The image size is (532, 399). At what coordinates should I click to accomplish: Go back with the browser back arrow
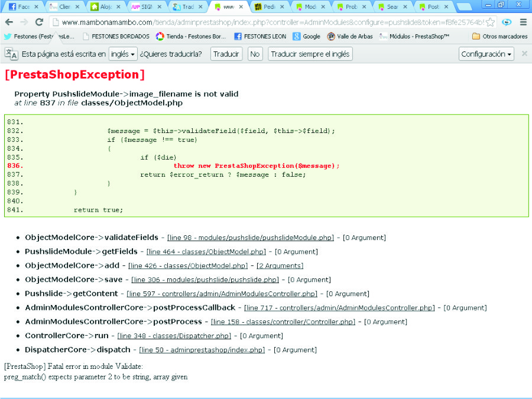tap(9, 22)
